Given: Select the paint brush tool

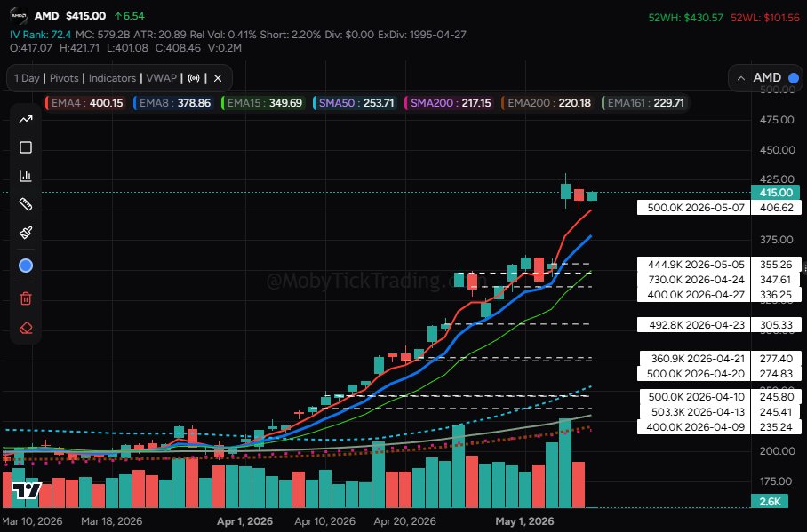Looking at the screenshot, I should pyautogui.click(x=26, y=233).
